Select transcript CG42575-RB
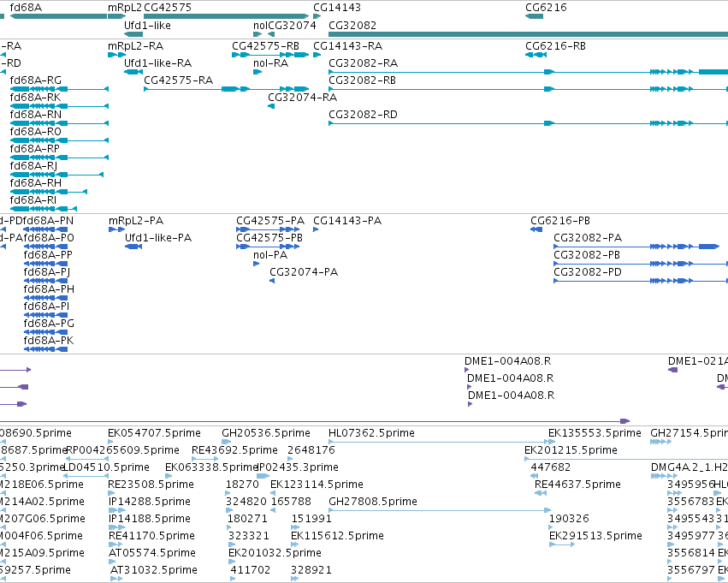This screenshot has height=583, width=728. 270,55
